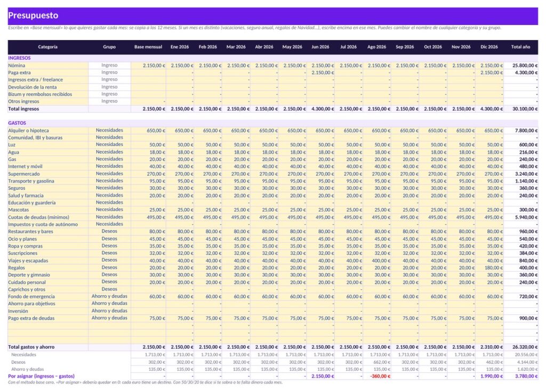The height and width of the screenshot is (392, 546).
Task: Click the Luz category cell
Action: tap(48, 145)
